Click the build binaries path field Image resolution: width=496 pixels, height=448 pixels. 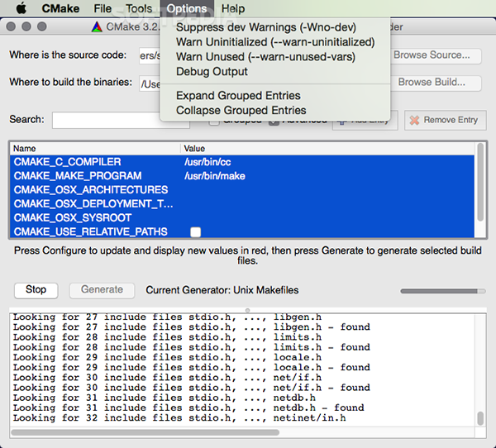(x=150, y=83)
